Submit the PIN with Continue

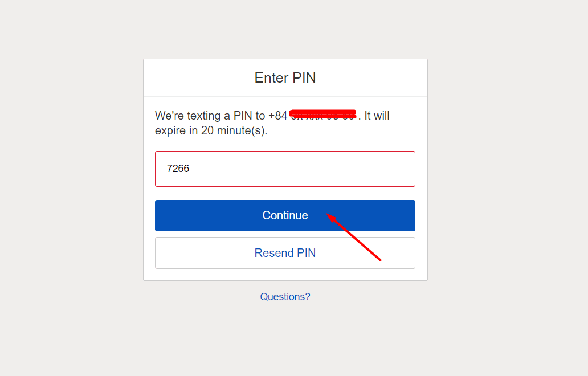point(285,215)
